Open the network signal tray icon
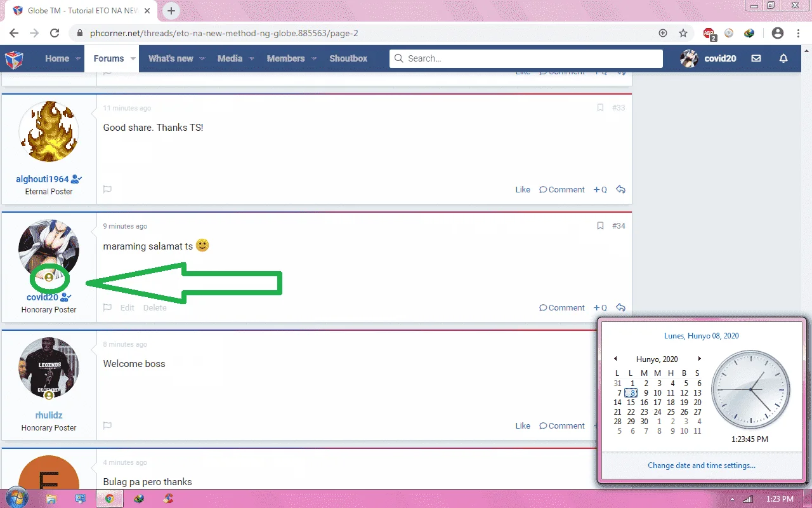 (747, 499)
